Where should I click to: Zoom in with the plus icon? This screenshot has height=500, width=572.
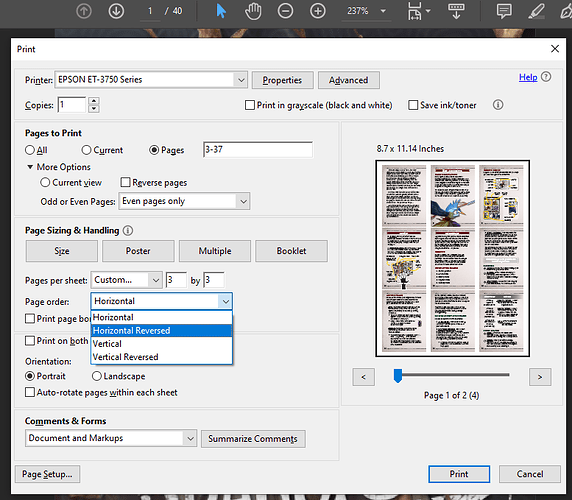coord(318,11)
